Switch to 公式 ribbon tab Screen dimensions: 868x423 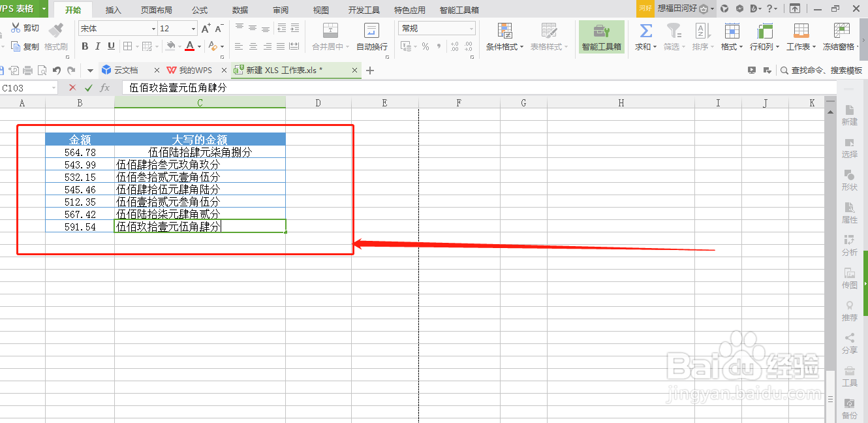(200, 10)
